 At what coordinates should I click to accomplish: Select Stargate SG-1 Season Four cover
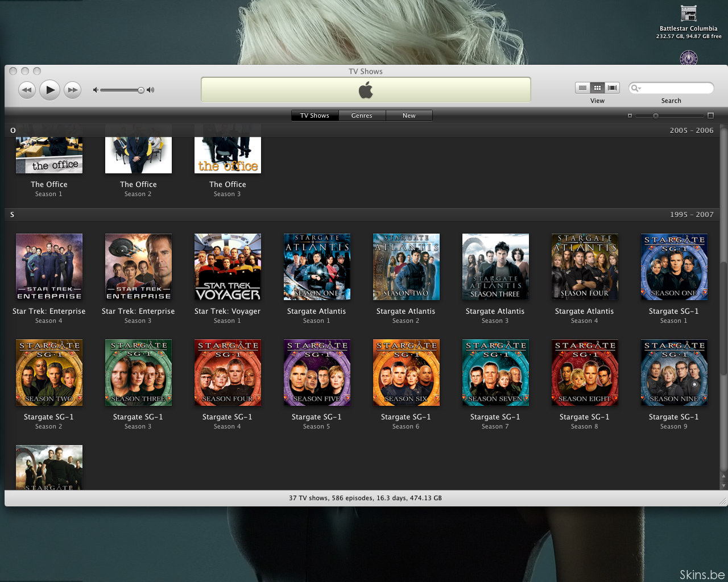(227, 372)
